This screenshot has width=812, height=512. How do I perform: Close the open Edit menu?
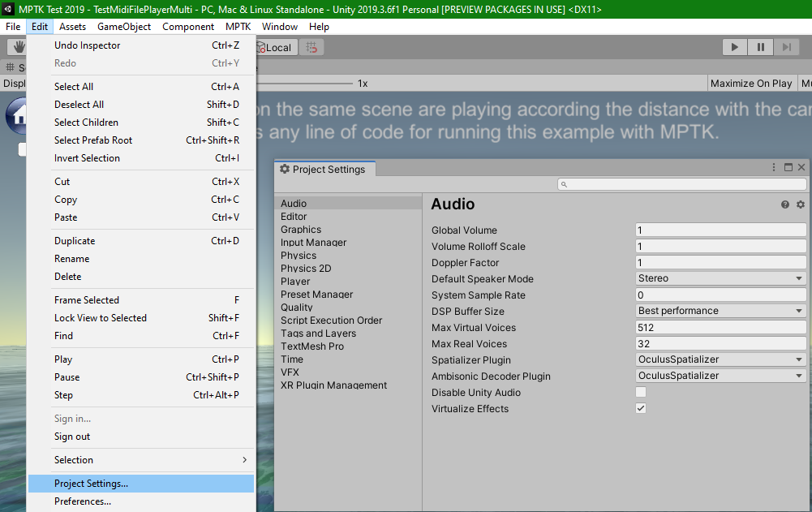40,27
